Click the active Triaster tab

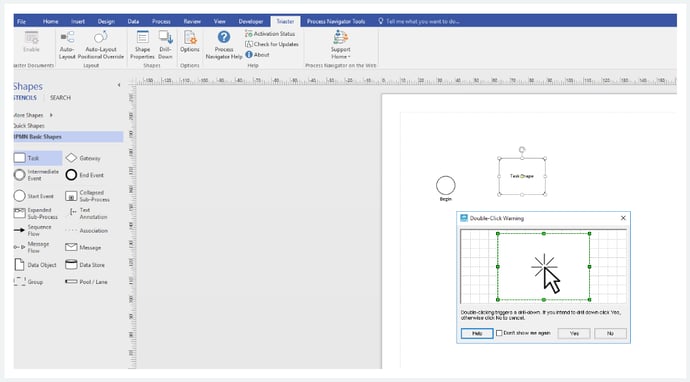pos(285,21)
